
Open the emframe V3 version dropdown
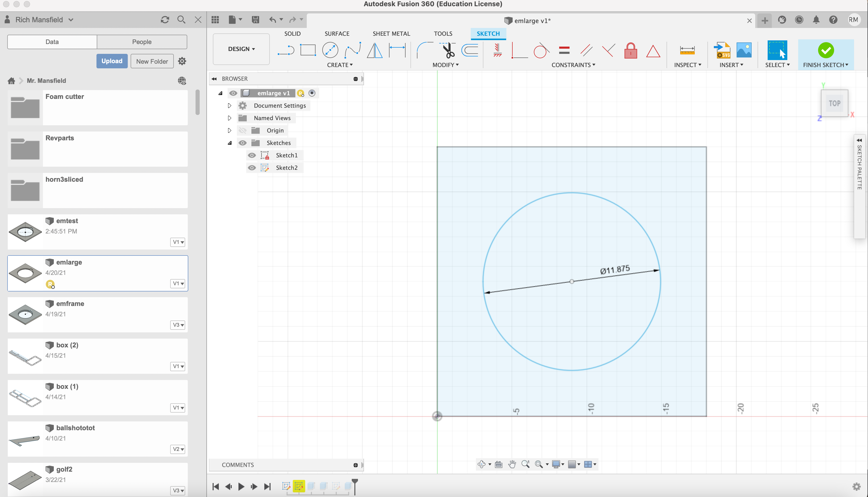tap(178, 325)
